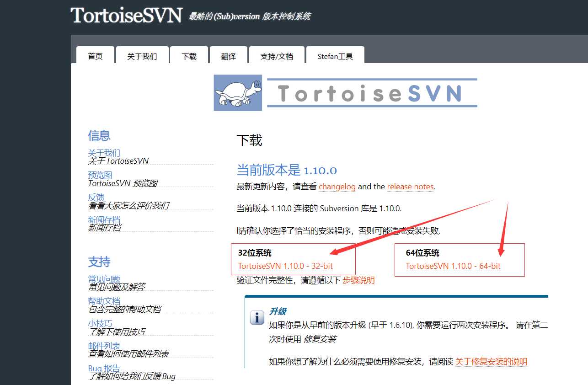Click the TortoiseSVN wordmark banner image
This screenshot has height=385, width=588.
[372, 93]
